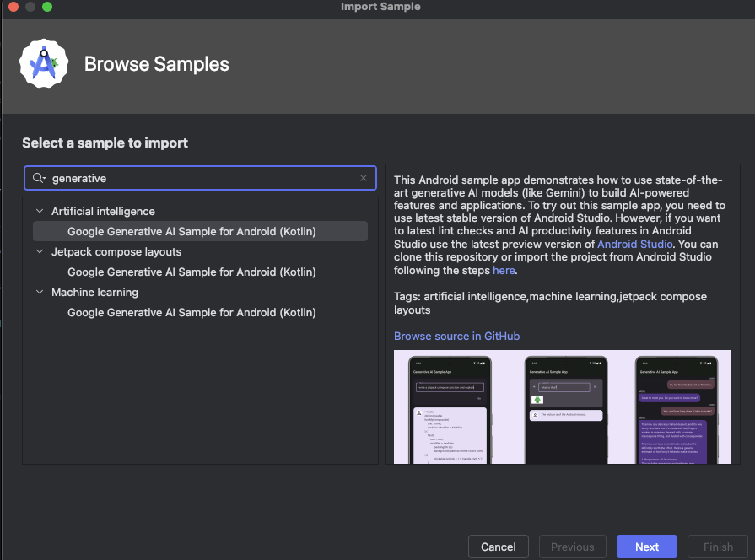Click the Previous button
Viewport: 755px width, 560px height.
(573, 547)
